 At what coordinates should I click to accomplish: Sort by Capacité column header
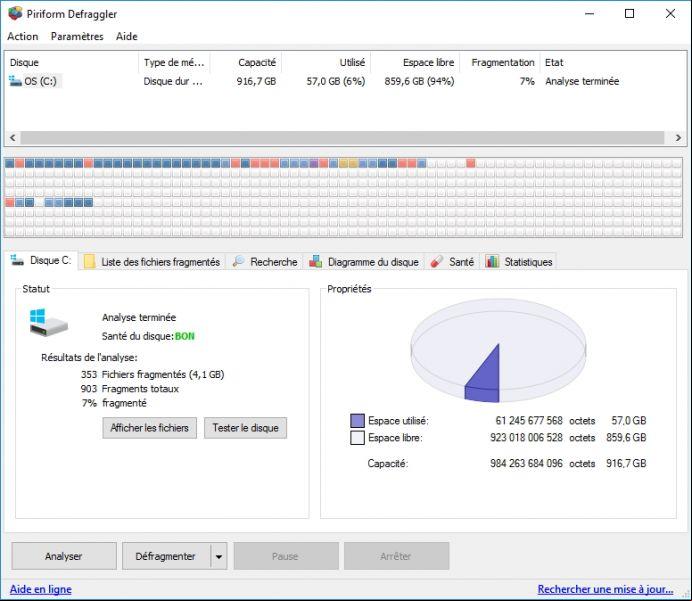tap(246, 62)
